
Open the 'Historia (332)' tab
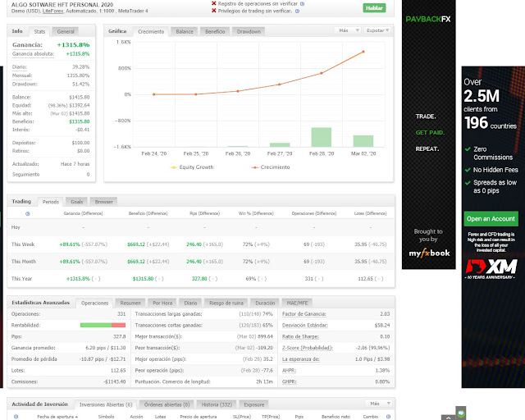tap(217, 404)
